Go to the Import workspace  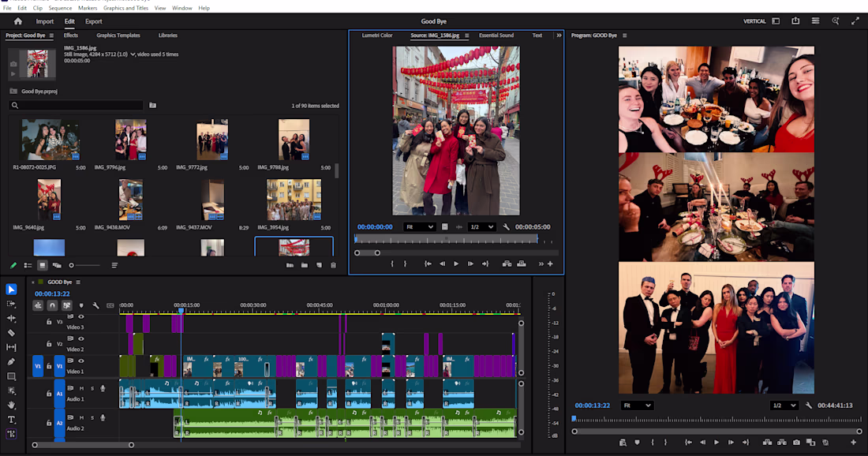(x=45, y=21)
